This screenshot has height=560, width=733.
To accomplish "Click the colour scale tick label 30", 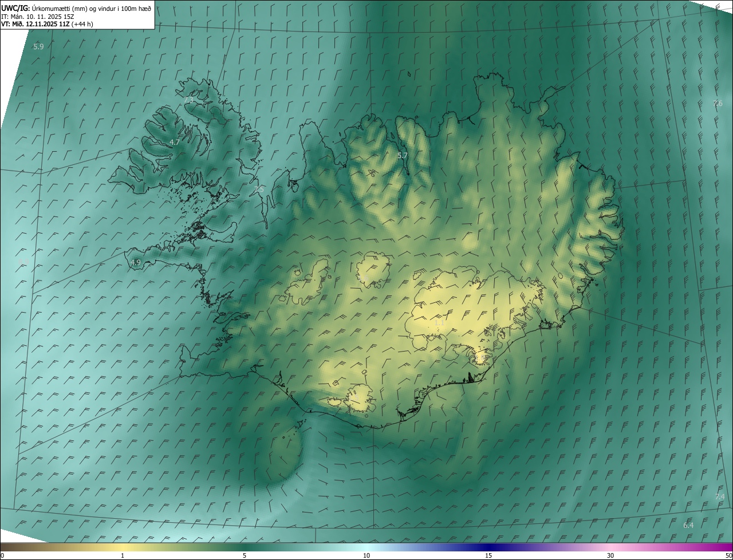I will click(610, 555).
